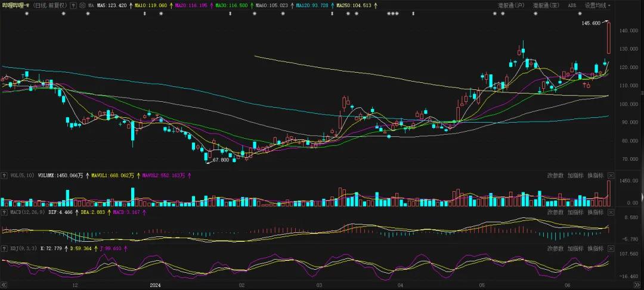The height and width of the screenshot is (290, 644).
Task: Click the 145.600 high price label
Action: pyautogui.click(x=591, y=23)
